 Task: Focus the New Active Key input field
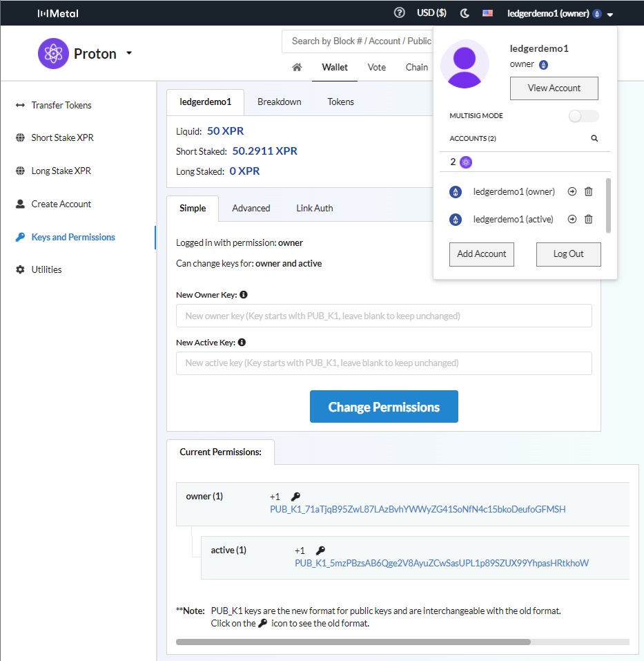point(384,363)
